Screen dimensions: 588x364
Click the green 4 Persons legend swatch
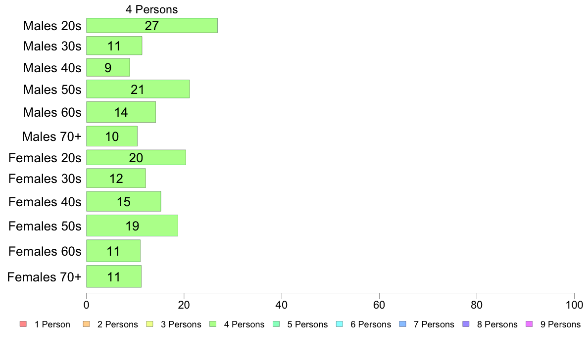tap(213, 324)
